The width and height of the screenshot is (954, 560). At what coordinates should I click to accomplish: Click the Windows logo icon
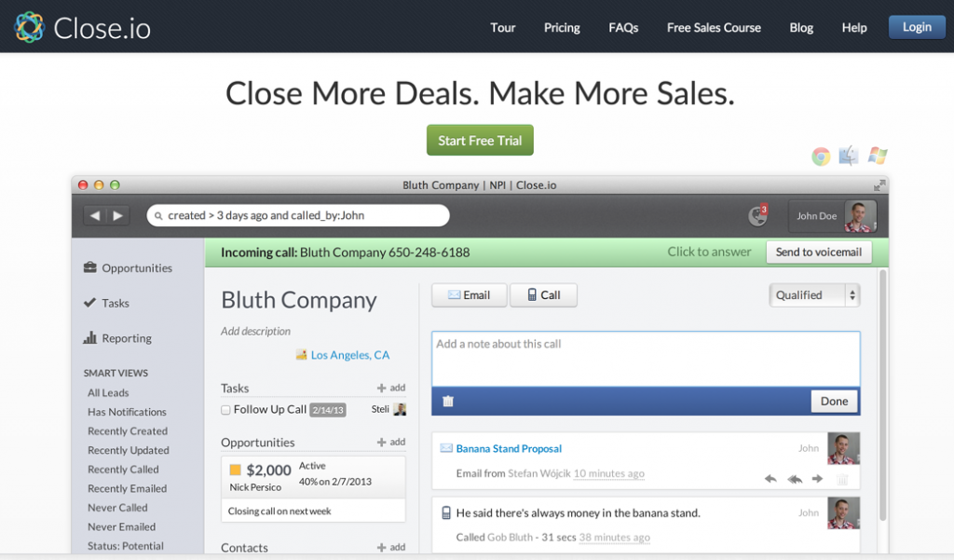[878, 156]
